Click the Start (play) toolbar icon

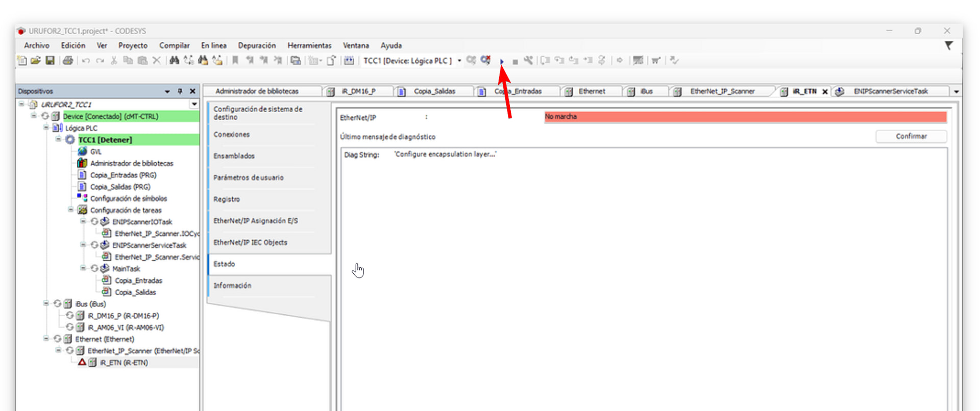(502, 61)
